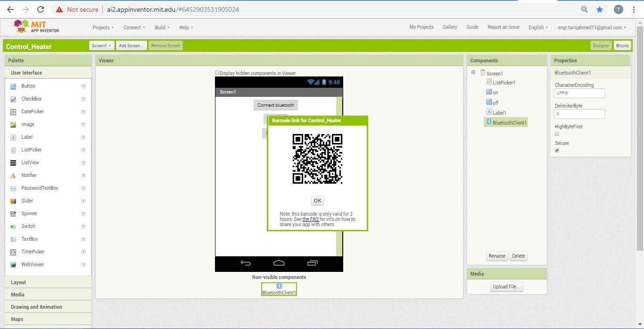The image size is (644, 329).
Task: Select BluetoothClient1 in Components tree
Action: point(506,122)
